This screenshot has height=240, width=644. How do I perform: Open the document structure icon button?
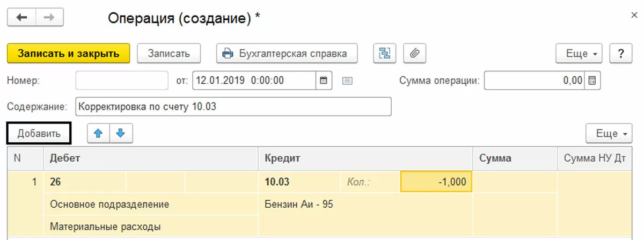pyautogui.click(x=385, y=53)
